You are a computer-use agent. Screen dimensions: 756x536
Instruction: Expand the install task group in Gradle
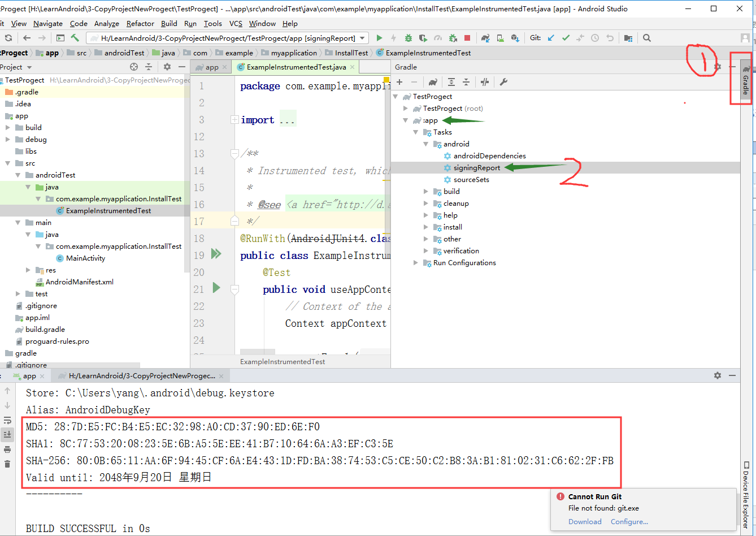tap(426, 227)
